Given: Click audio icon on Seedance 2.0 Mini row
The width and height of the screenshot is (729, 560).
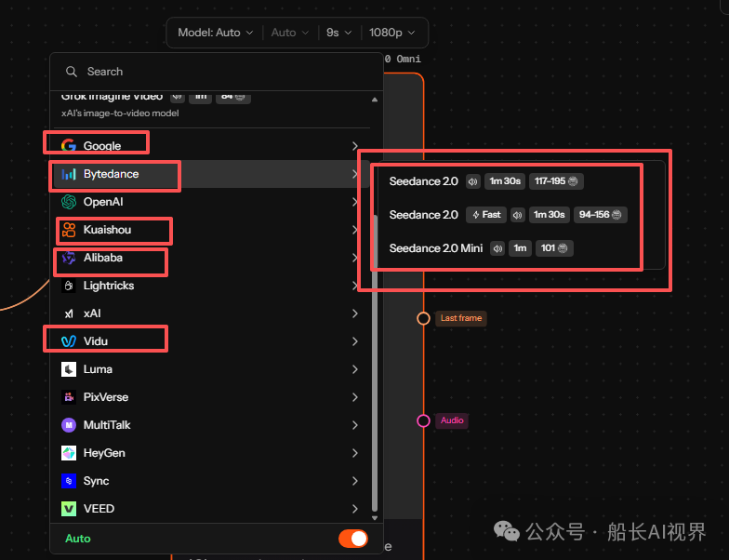Looking at the screenshot, I should pos(497,248).
